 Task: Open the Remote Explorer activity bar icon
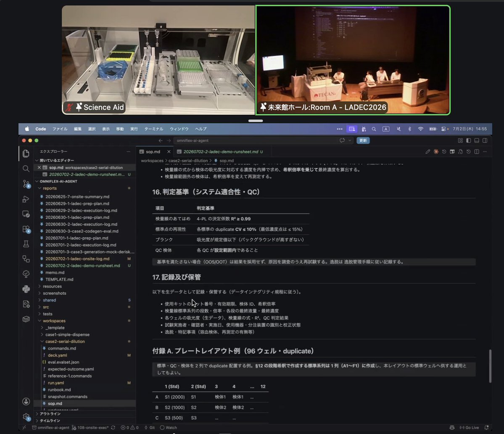click(x=26, y=214)
